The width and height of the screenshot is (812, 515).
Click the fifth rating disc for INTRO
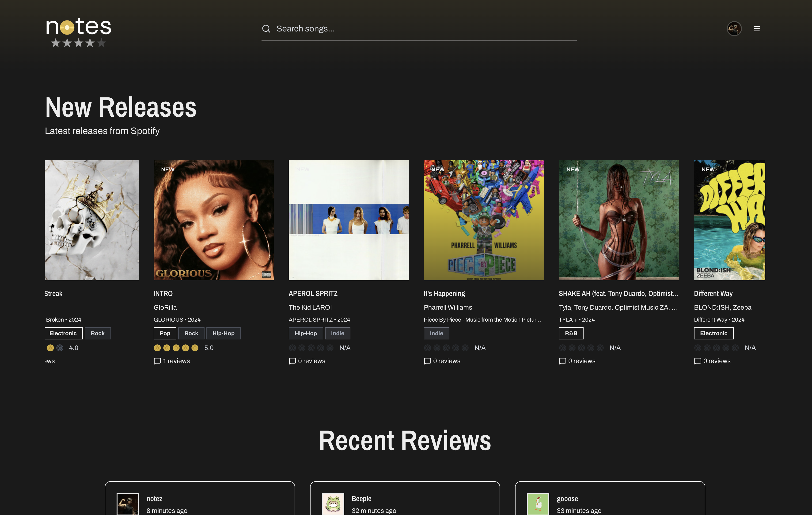195,348
